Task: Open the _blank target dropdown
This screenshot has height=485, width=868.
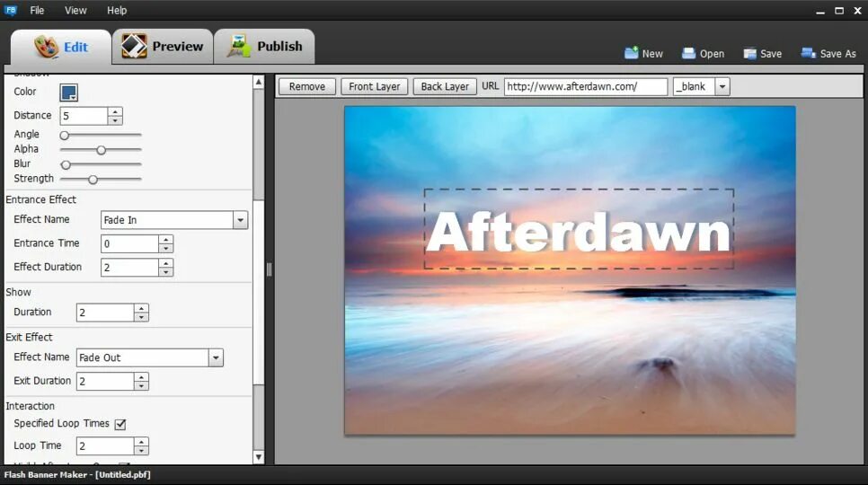Action: (x=722, y=87)
